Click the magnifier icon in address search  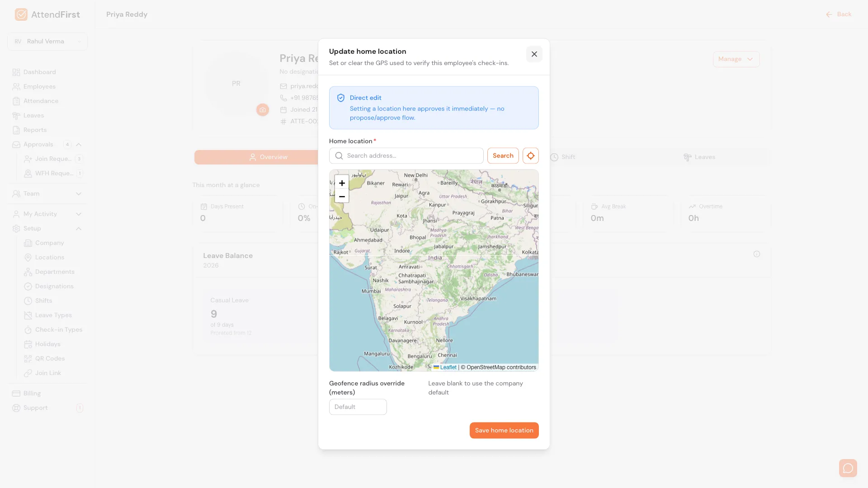339,155
